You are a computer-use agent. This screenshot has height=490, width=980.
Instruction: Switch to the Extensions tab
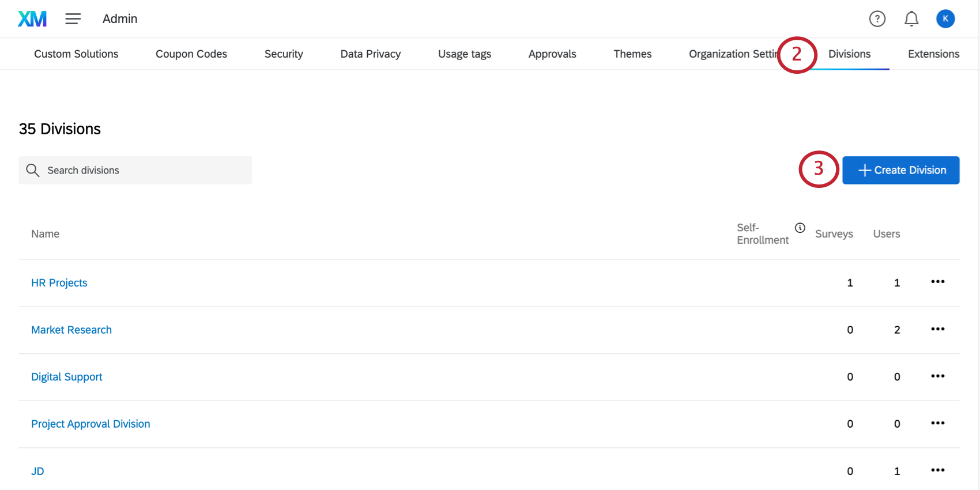pyautogui.click(x=933, y=54)
